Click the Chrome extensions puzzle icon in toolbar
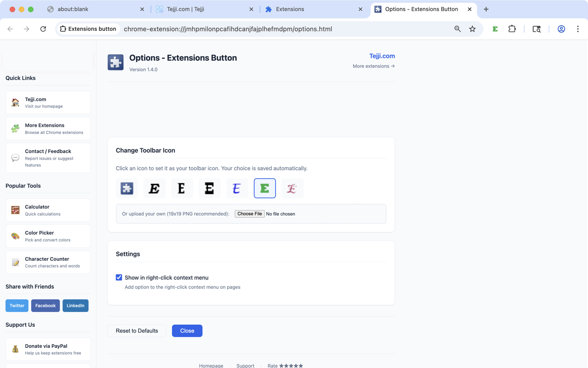The height and width of the screenshot is (368, 588). 512,29
